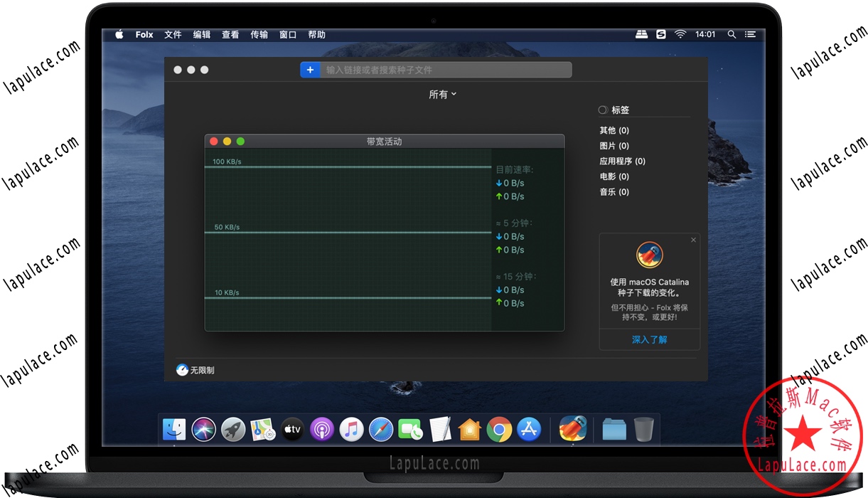
Task: Click the blue plus button to add download
Action: (310, 69)
